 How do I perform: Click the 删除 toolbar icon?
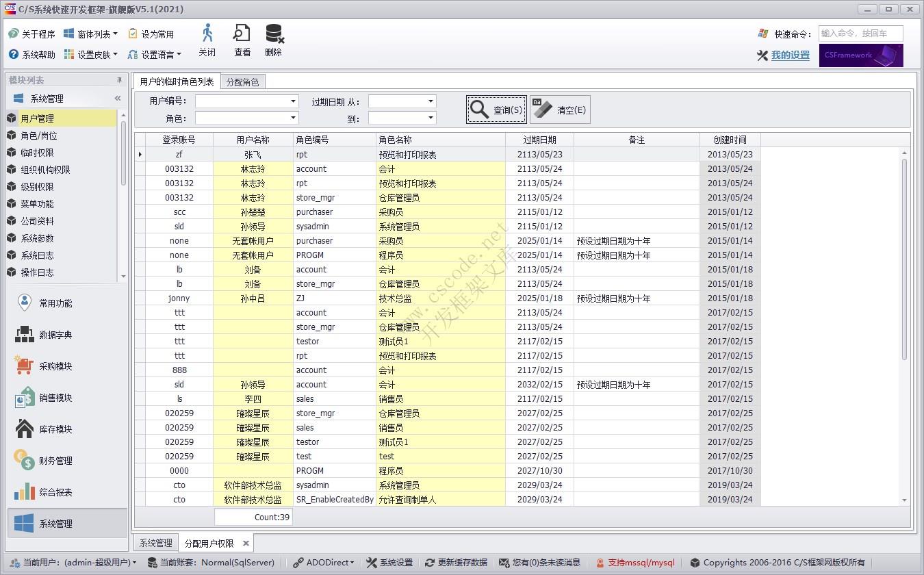(273, 40)
